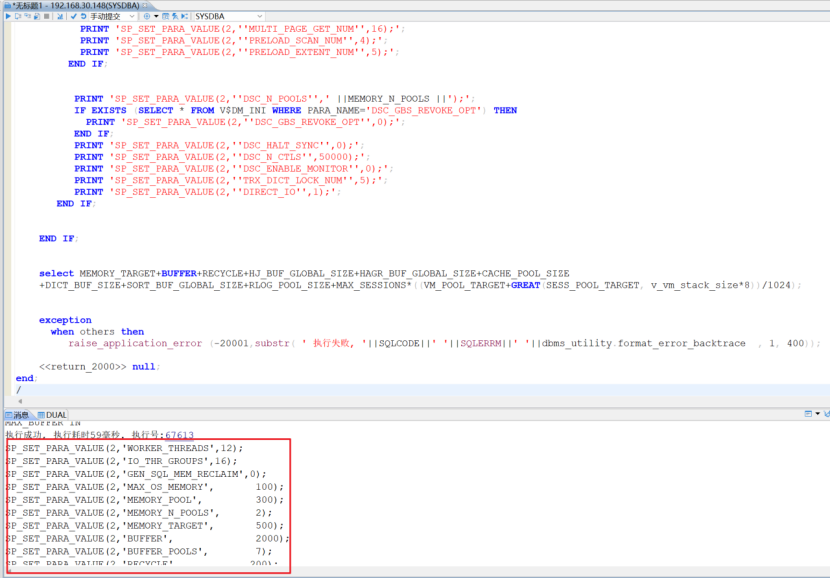Switch to the 消息 messages tab
The image size is (830, 578).
17,415
